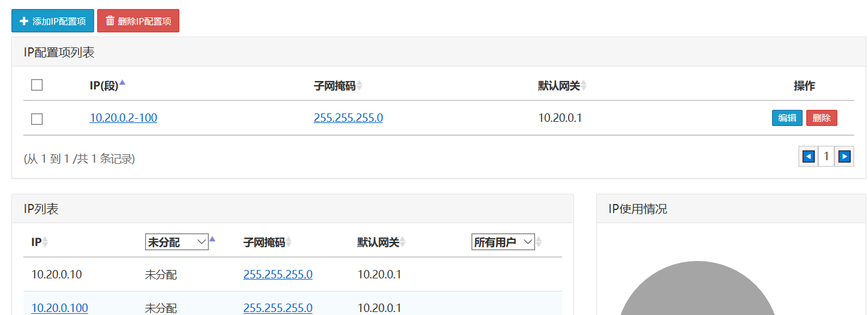Click the red 删除 row button
Image resolution: width=868 pixels, height=315 pixels.
[x=822, y=118]
